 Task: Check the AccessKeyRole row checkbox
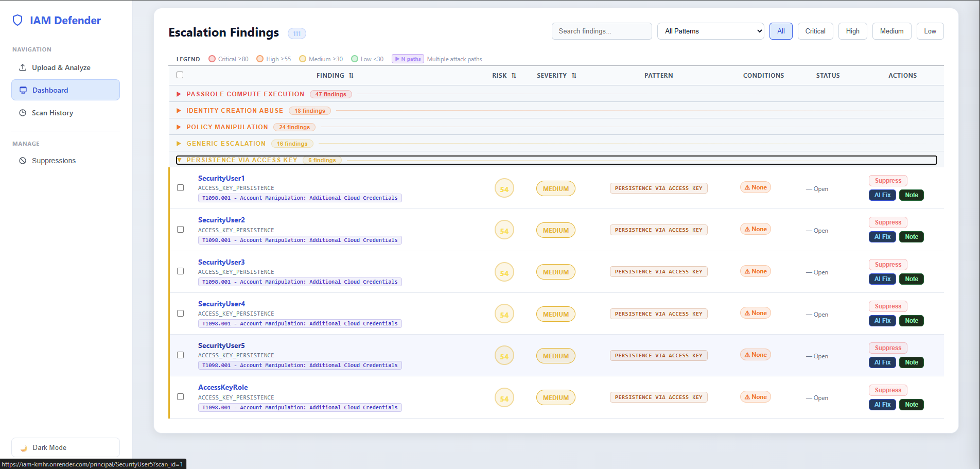[x=181, y=397]
